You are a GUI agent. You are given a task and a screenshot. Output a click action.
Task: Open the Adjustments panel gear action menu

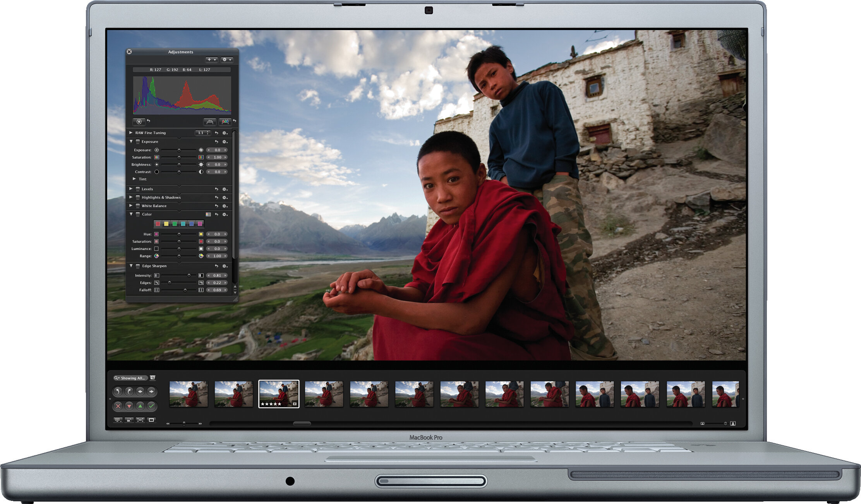pos(227,60)
